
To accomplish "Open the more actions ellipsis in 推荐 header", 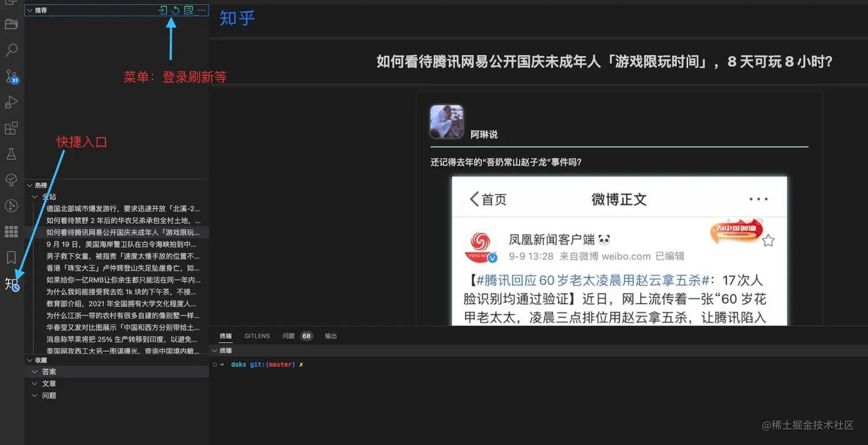I will pyautogui.click(x=201, y=10).
